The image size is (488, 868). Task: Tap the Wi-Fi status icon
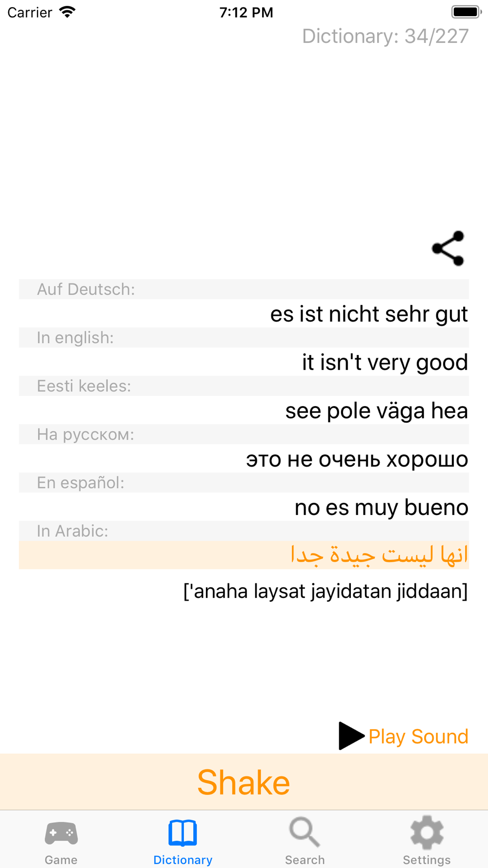pyautogui.click(x=67, y=12)
